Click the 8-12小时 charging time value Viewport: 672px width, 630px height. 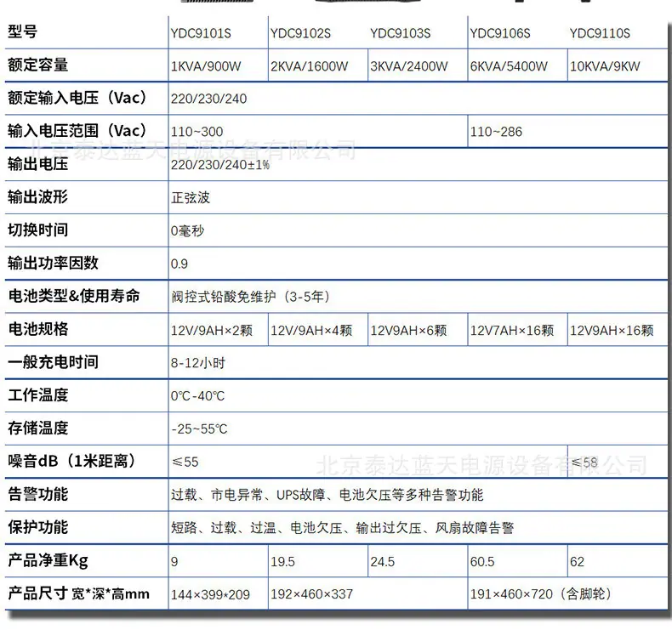click(197, 363)
